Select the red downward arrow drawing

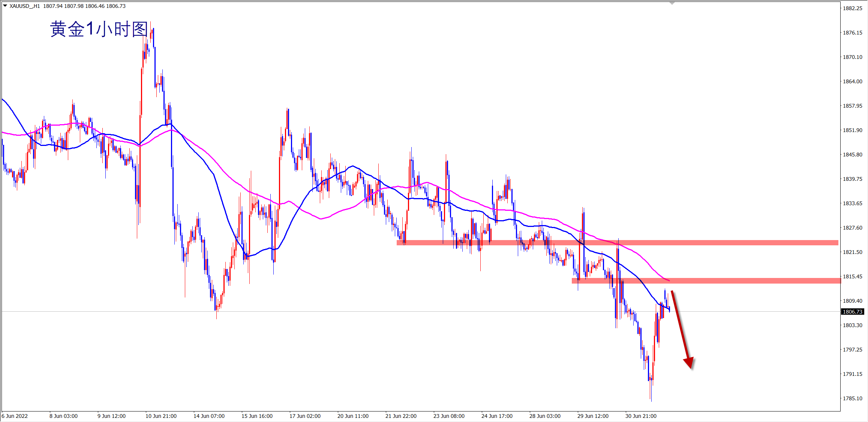(x=680, y=326)
